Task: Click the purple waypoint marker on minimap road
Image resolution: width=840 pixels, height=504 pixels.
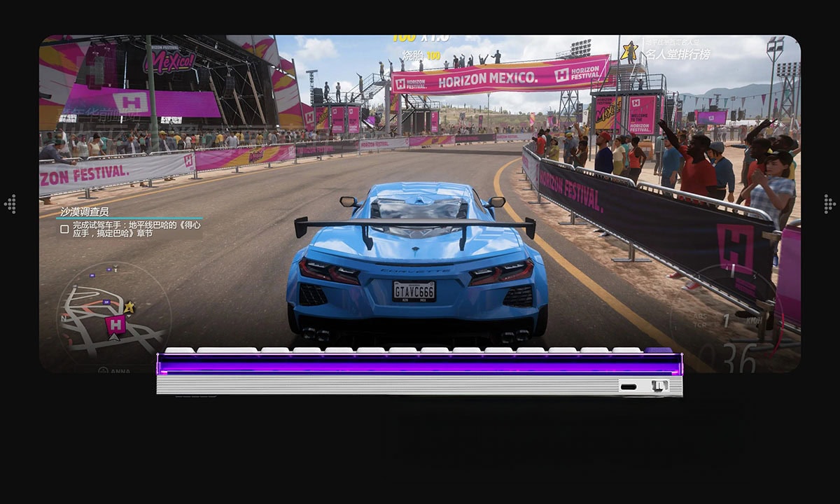Action: (106, 302)
